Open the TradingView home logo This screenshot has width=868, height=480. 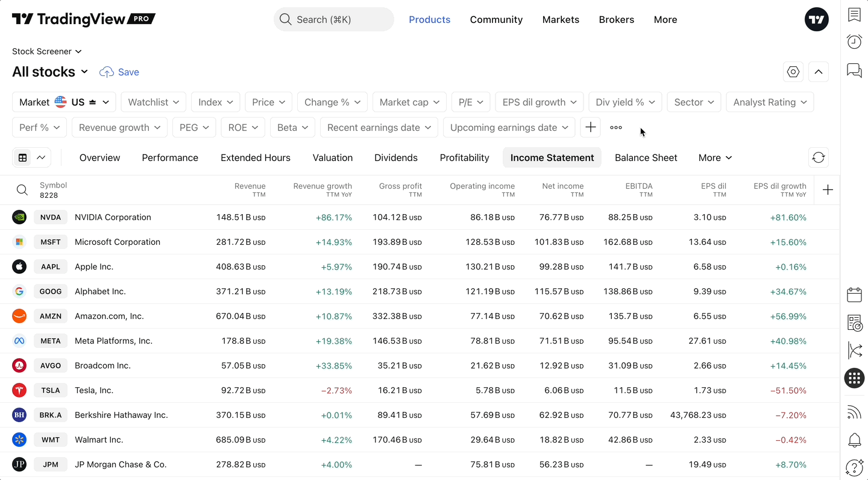84,19
